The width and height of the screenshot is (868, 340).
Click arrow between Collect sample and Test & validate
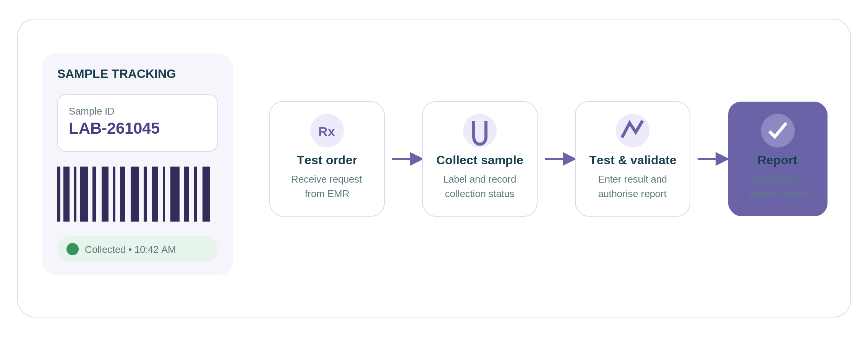560,159
